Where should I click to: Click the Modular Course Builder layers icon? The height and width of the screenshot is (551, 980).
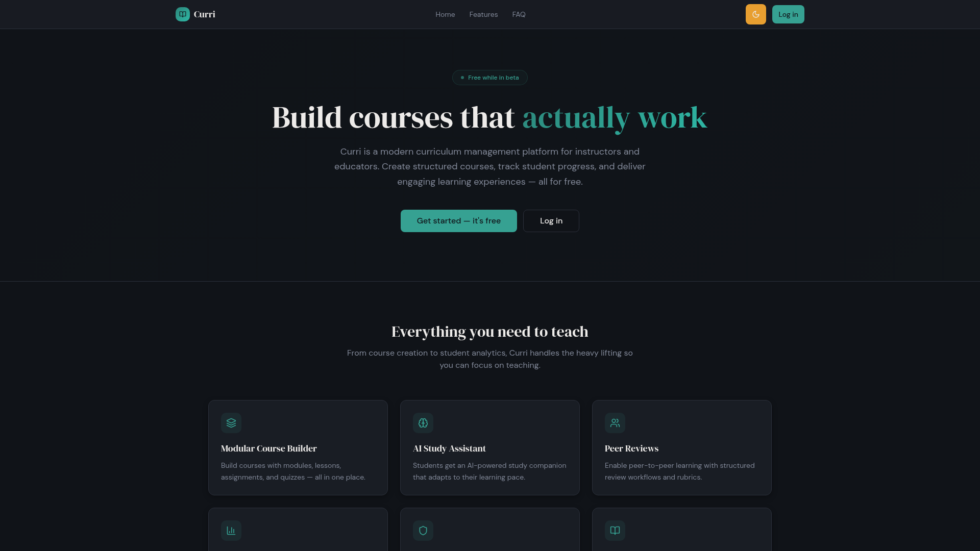click(231, 423)
